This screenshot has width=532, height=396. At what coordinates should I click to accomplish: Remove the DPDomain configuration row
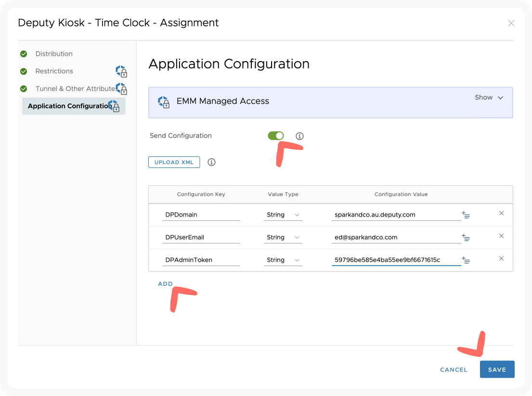point(501,213)
